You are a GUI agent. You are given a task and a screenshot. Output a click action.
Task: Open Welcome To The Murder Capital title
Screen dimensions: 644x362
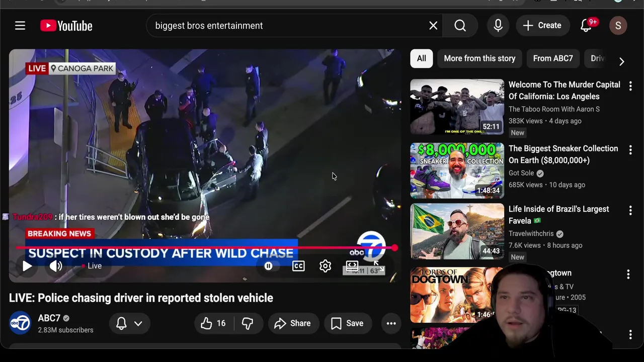point(564,90)
